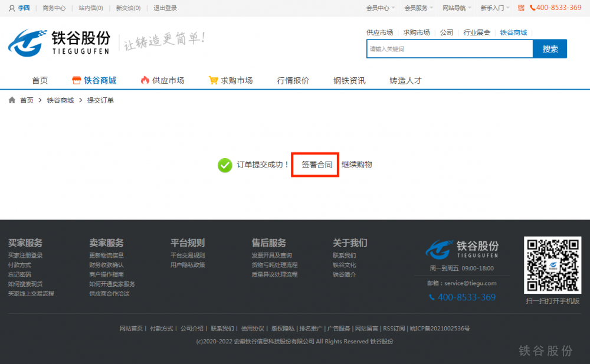This screenshot has height=364, width=590.
Task: Open the 网站导航 dropdown menu
Action: 457,8
